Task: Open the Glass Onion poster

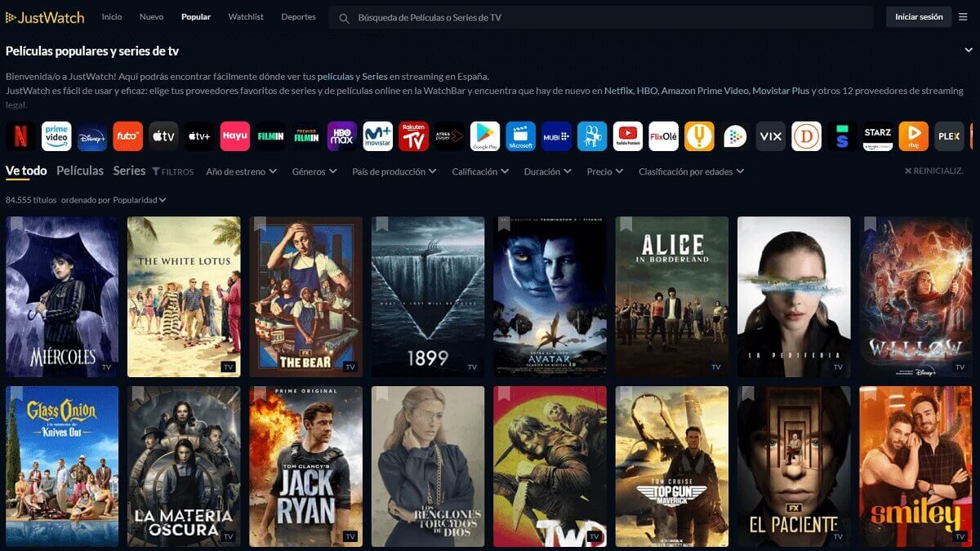Action: click(62, 466)
